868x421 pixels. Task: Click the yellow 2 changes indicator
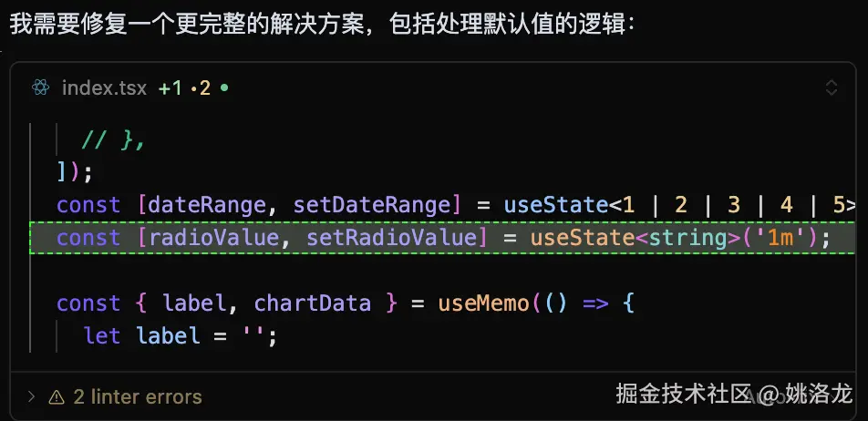click(x=201, y=88)
